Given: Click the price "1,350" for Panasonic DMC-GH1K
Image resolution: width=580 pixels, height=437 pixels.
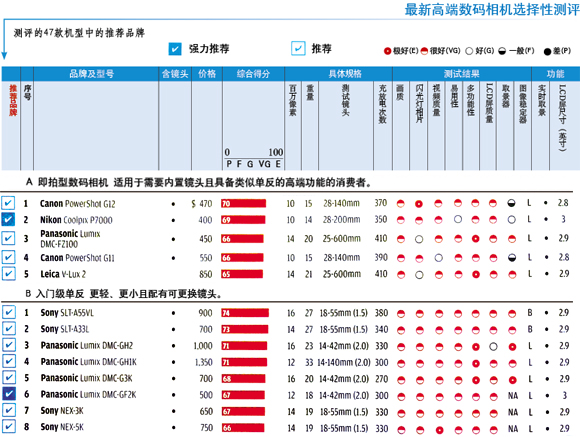Looking at the screenshot, I should (x=204, y=362).
